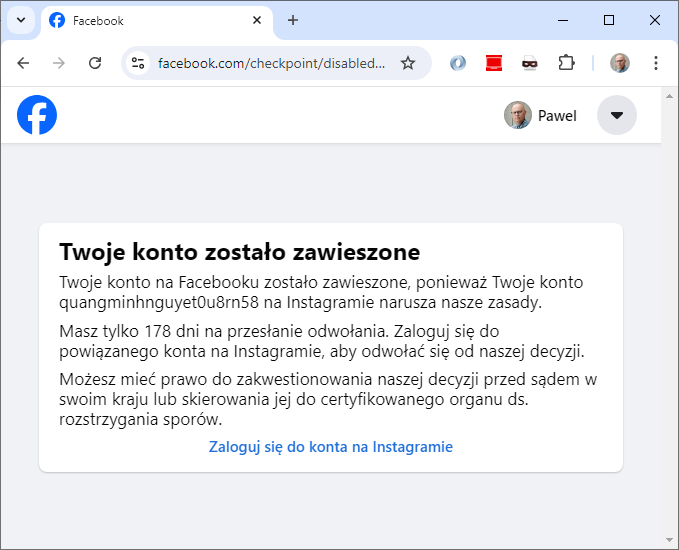
Task: Click the printer-like extension icon
Action: [x=530, y=63]
